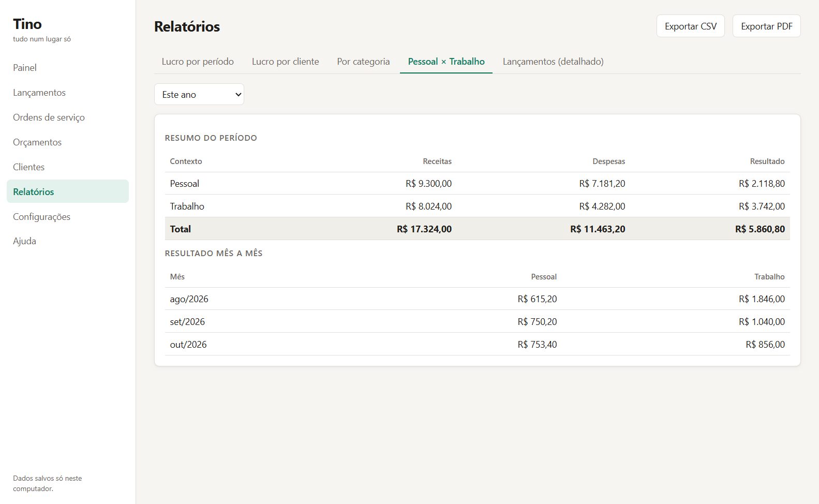819x504 pixels.
Task: Click the Trabalho row label in summary
Action: click(187, 206)
